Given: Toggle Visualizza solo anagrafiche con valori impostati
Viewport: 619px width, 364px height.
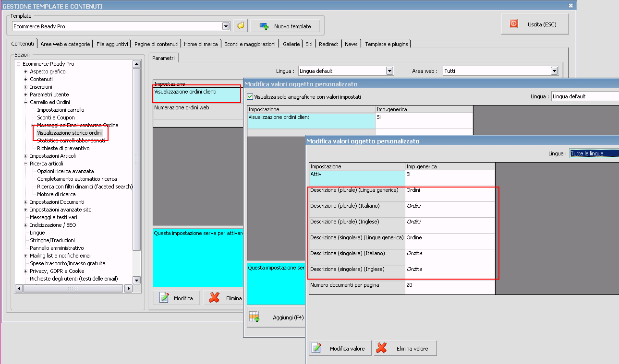Looking at the screenshot, I should (250, 97).
